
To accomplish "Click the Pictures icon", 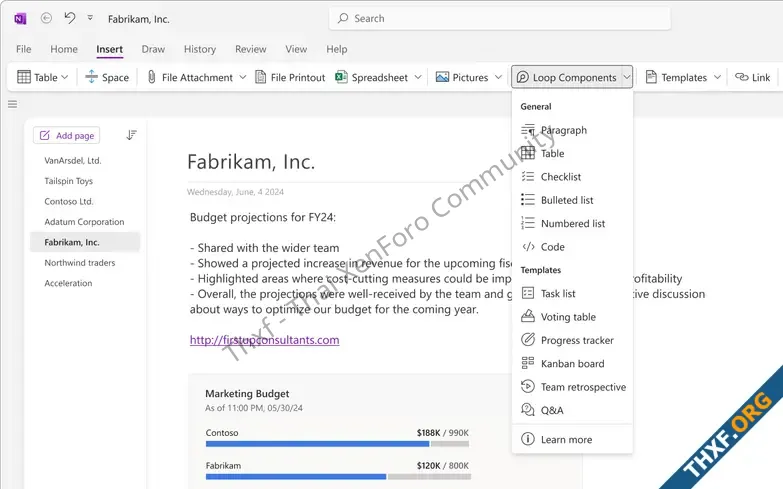I will (x=442, y=77).
